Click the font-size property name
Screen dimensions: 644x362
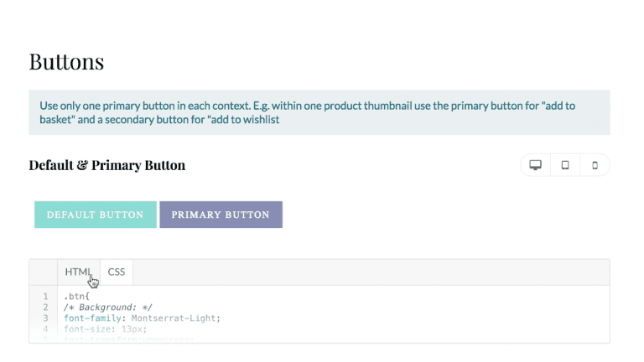(x=87, y=329)
